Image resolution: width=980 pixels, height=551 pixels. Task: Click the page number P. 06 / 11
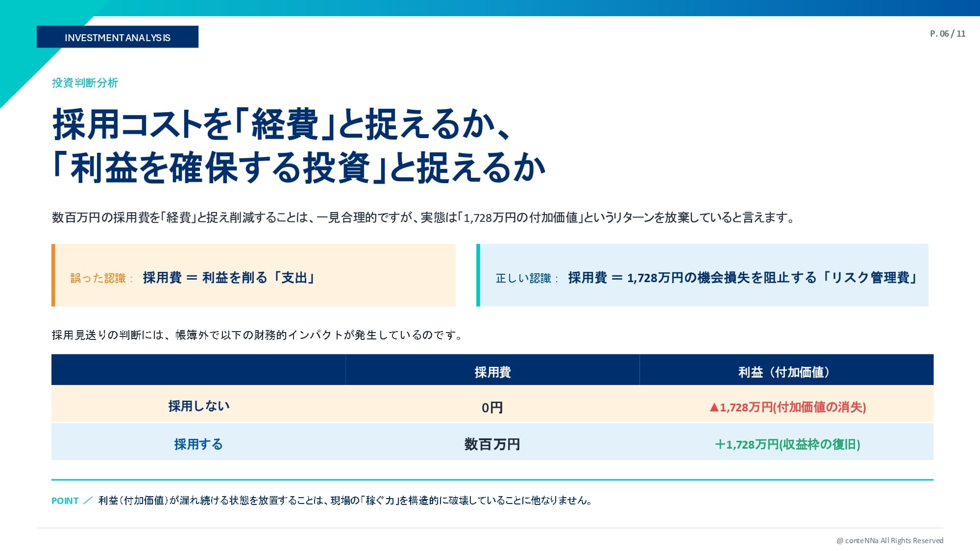[x=948, y=34]
